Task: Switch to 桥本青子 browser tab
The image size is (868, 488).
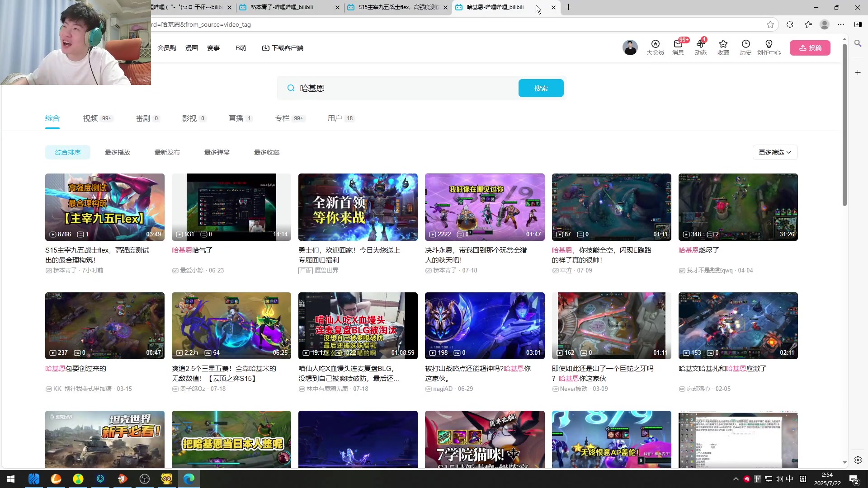Action: tap(289, 7)
